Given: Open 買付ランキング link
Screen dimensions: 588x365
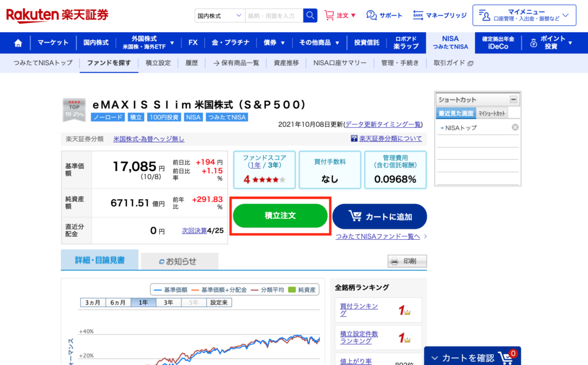Looking at the screenshot, I should pyautogui.click(x=359, y=309).
